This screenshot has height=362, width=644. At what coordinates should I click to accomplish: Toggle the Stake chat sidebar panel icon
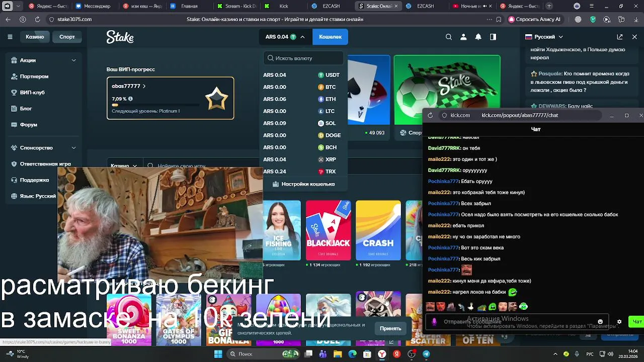[x=493, y=37]
